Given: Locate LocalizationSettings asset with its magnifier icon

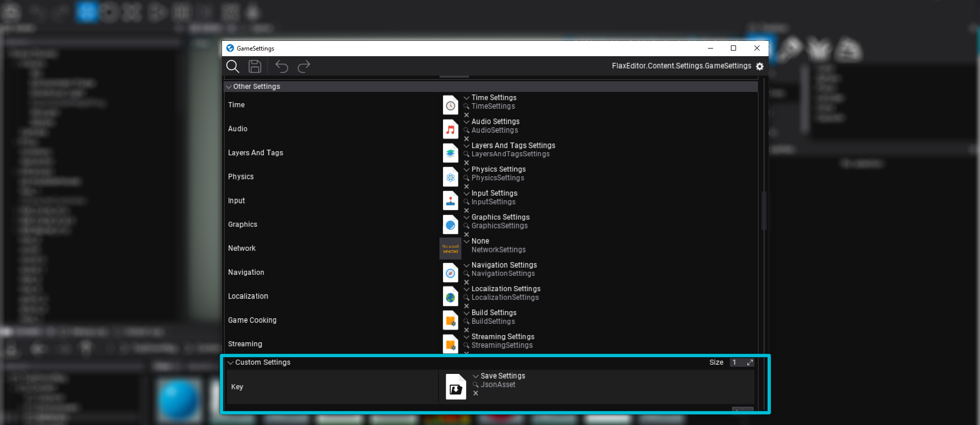Looking at the screenshot, I should (467, 297).
